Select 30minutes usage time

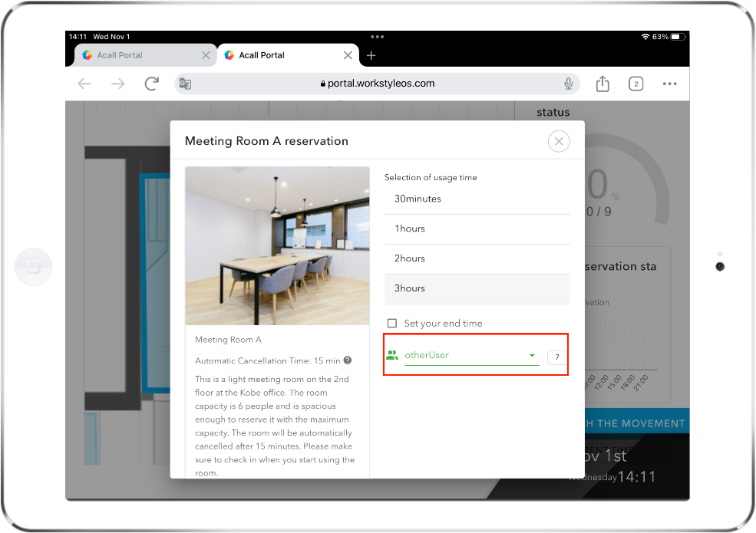(477, 199)
